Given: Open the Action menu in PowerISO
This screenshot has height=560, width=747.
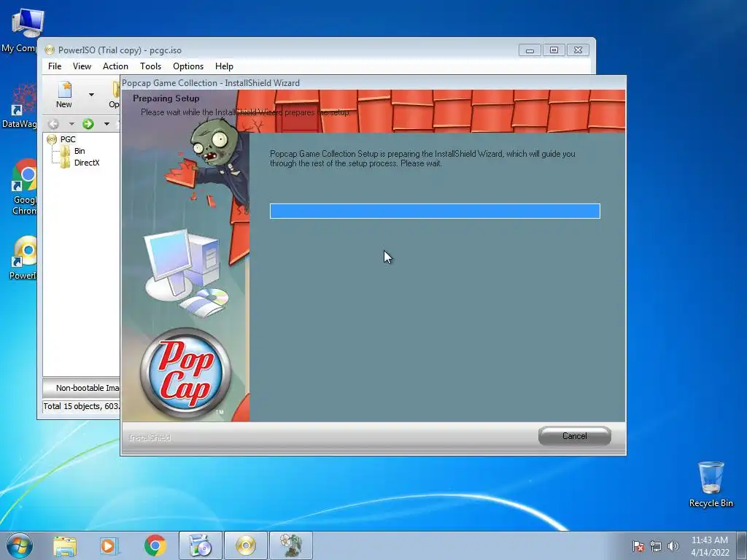Looking at the screenshot, I should coord(115,66).
